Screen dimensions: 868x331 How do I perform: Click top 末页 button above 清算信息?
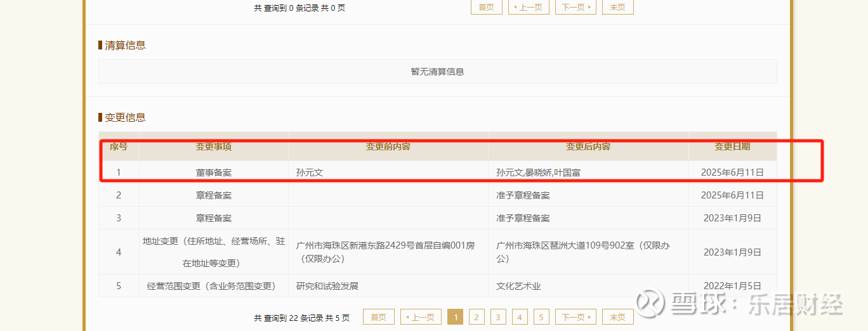[618, 7]
